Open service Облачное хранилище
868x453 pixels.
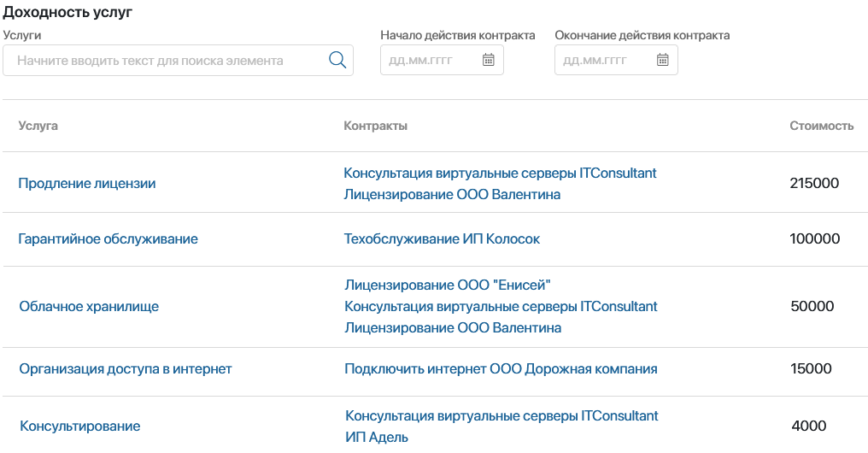tap(89, 306)
